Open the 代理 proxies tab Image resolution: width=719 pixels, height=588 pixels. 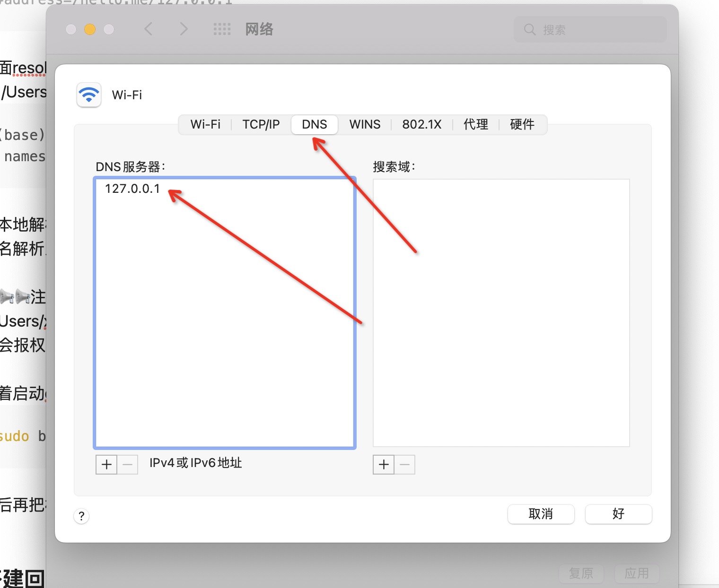point(475,124)
